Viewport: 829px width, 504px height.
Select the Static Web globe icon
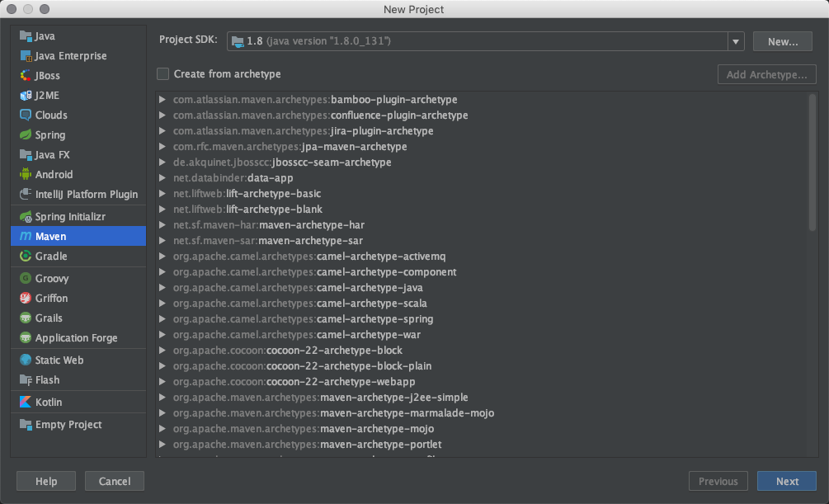coord(26,360)
